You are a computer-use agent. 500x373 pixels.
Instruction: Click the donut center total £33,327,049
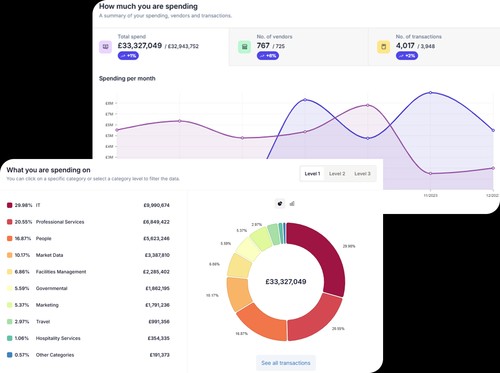(286, 282)
